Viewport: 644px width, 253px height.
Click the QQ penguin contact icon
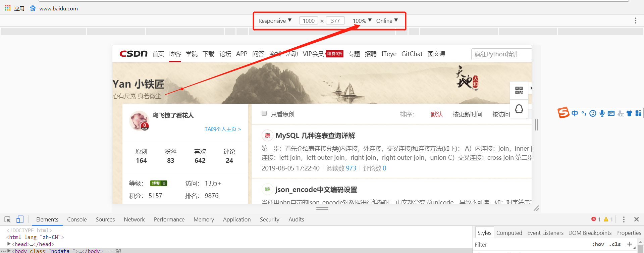point(519,109)
